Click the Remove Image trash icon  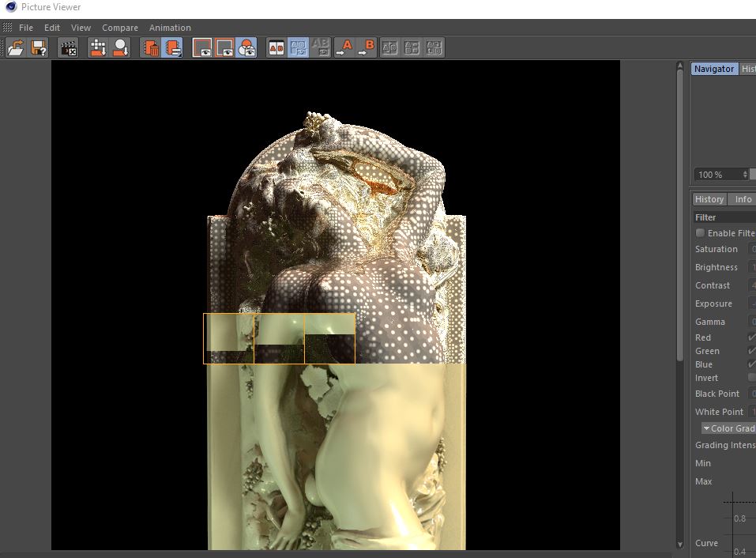tap(150, 47)
